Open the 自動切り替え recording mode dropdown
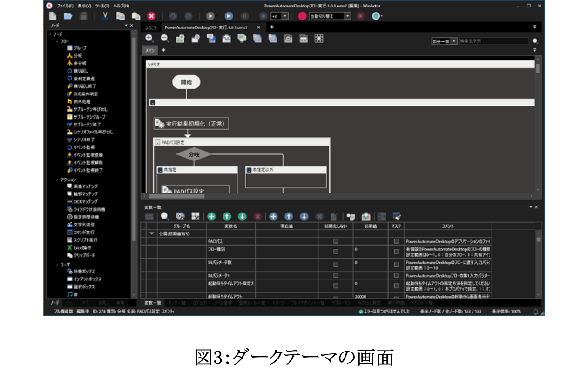Screen dimensions: 588x379 [330, 16]
